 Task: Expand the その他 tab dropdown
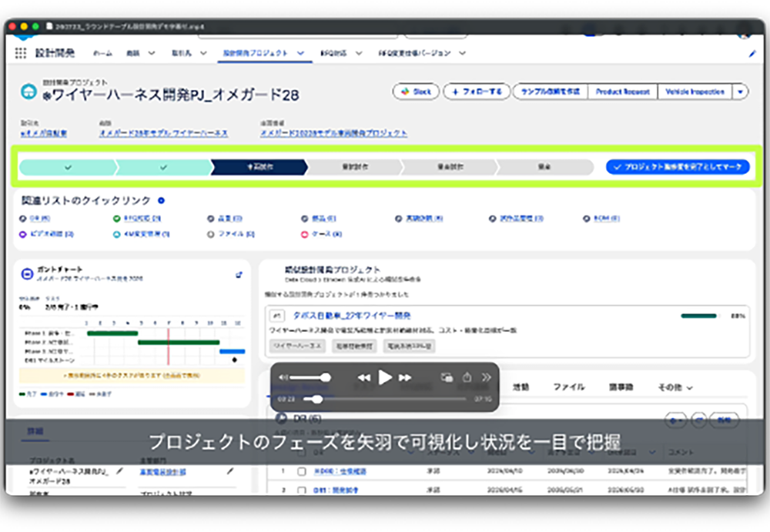coord(675,387)
